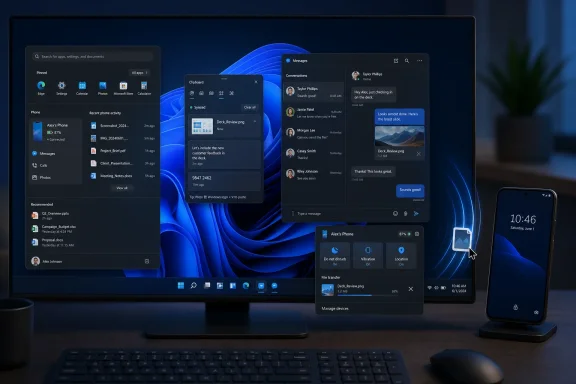Image resolution: width=576 pixels, height=384 pixels.
Task: Select the Deck_Review.png clipboard item
Action: point(224,126)
